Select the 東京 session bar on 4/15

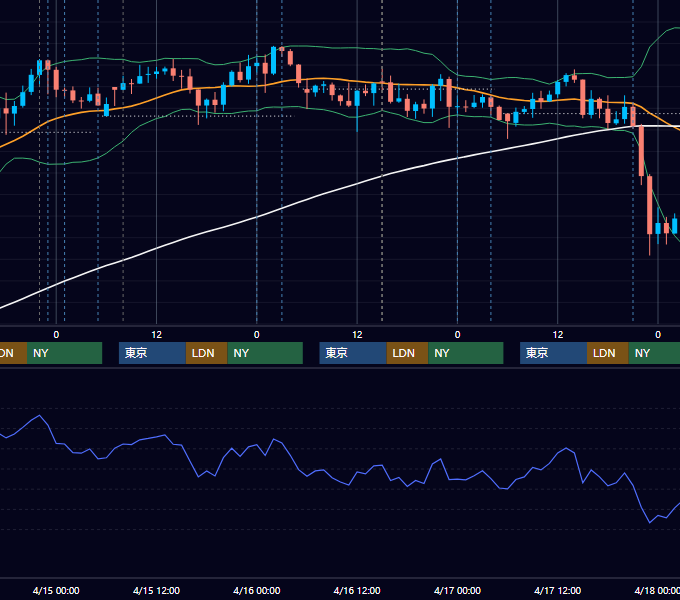152,353
